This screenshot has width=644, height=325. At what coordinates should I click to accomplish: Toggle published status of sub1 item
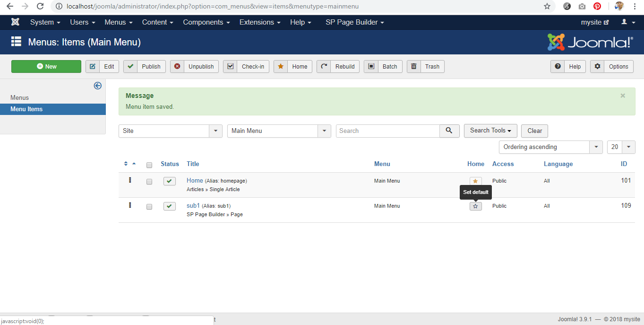pyautogui.click(x=170, y=206)
